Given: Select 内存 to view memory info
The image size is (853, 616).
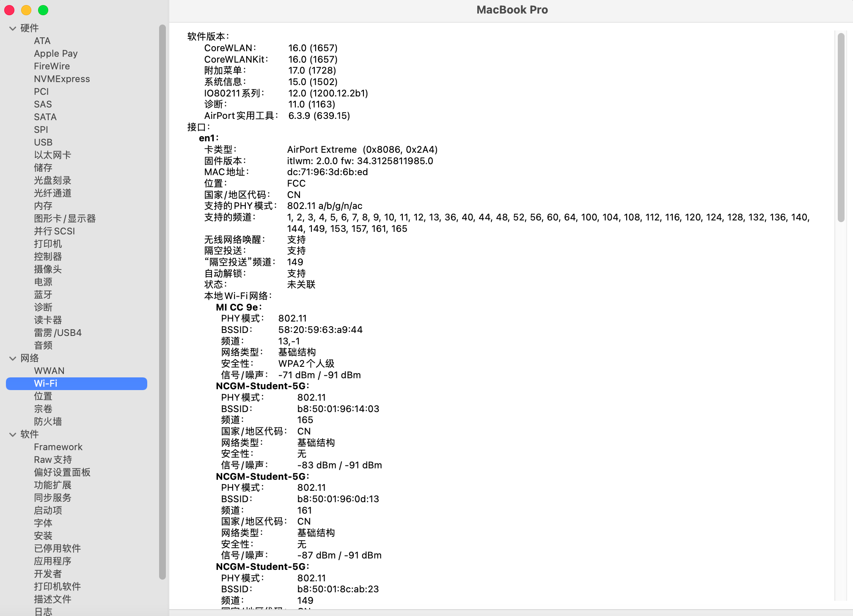Looking at the screenshot, I should 43,206.
